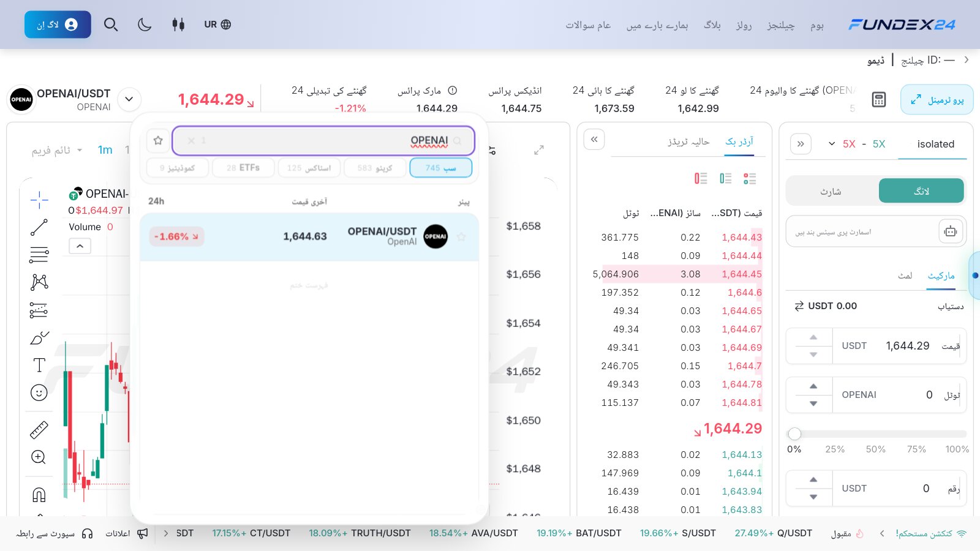Activate the zoom in tool
Image resolution: width=980 pixels, height=551 pixels.
point(39,457)
